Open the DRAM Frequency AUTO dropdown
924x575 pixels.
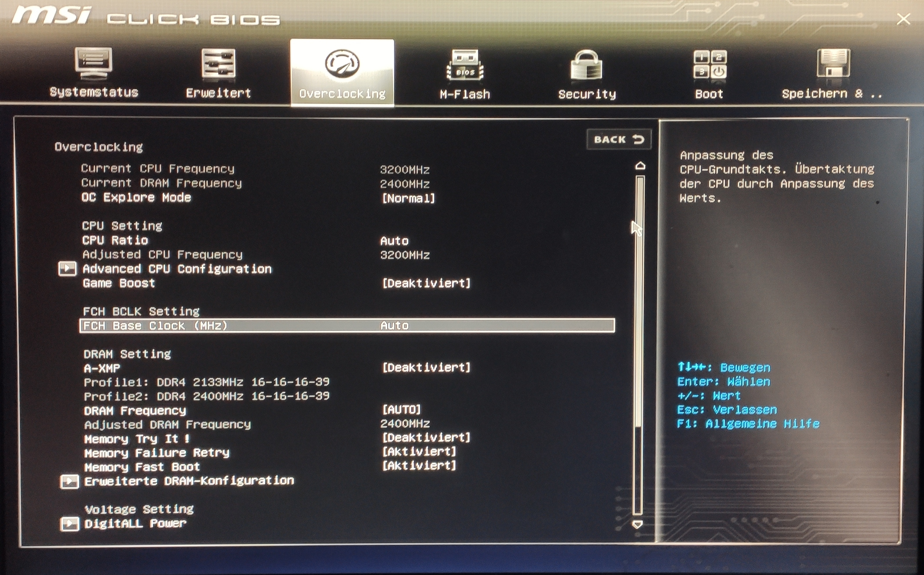tap(401, 409)
